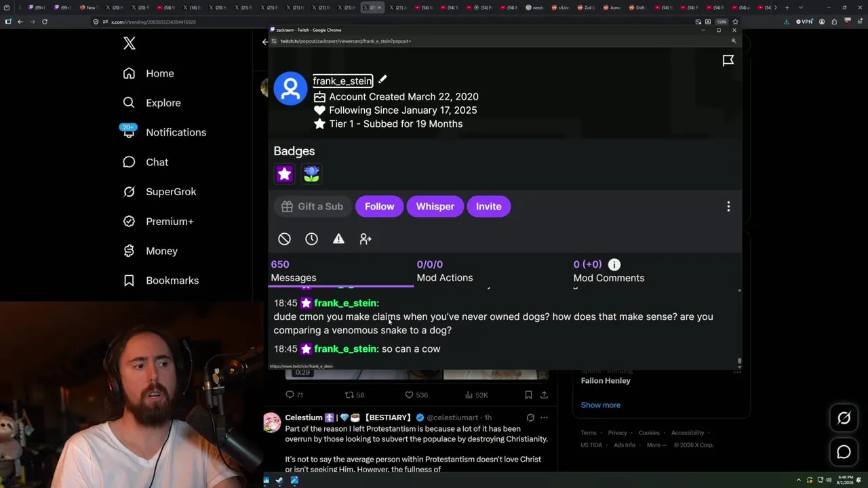
Task: Open SuperGrok from the X sidebar
Action: pos(159,192)
